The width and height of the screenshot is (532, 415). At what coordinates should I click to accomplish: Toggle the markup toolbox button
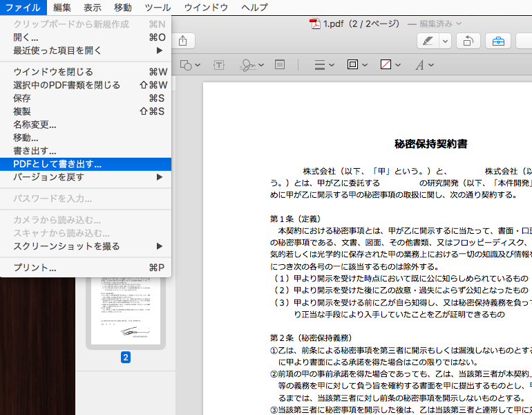click(497, 41)
